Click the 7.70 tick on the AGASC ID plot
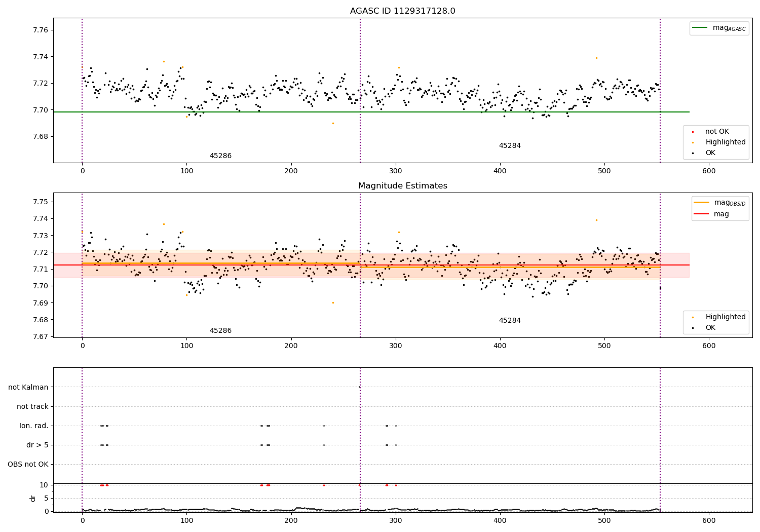The image size is (760, 532). pyautogui.click(x=40, y=110)
